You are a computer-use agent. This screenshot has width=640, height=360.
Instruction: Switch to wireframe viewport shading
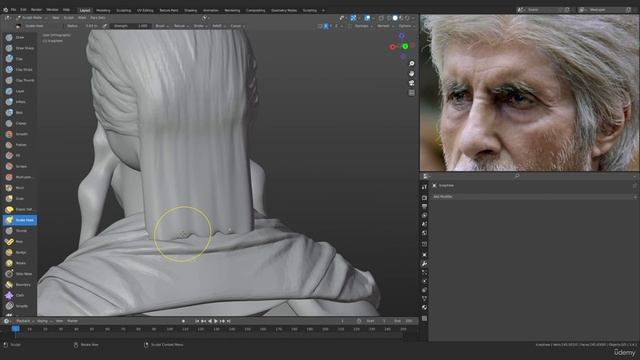389,18
